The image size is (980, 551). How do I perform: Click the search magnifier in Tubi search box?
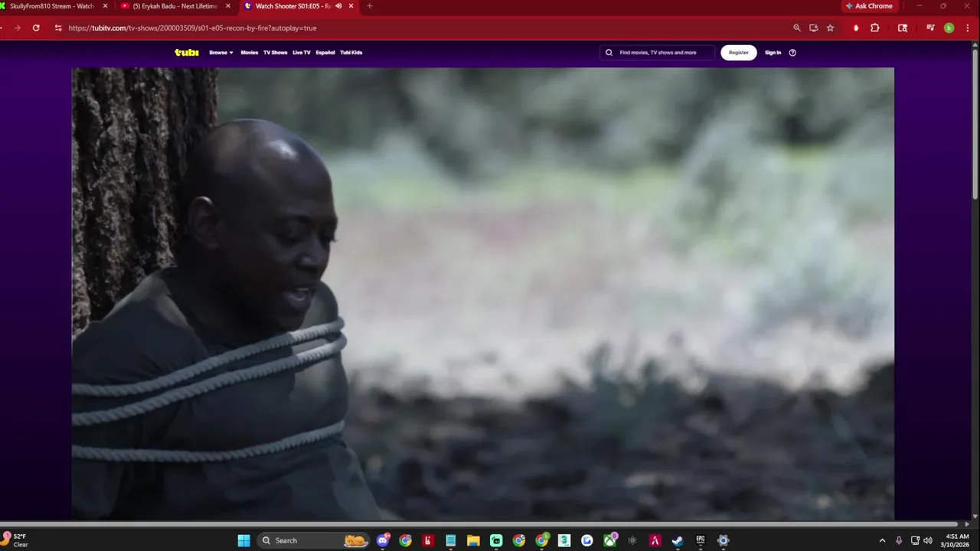(609, 53)
